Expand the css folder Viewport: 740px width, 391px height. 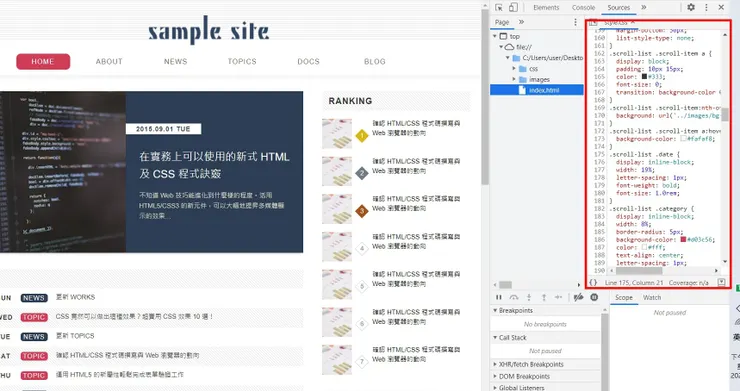pos(514,69)
